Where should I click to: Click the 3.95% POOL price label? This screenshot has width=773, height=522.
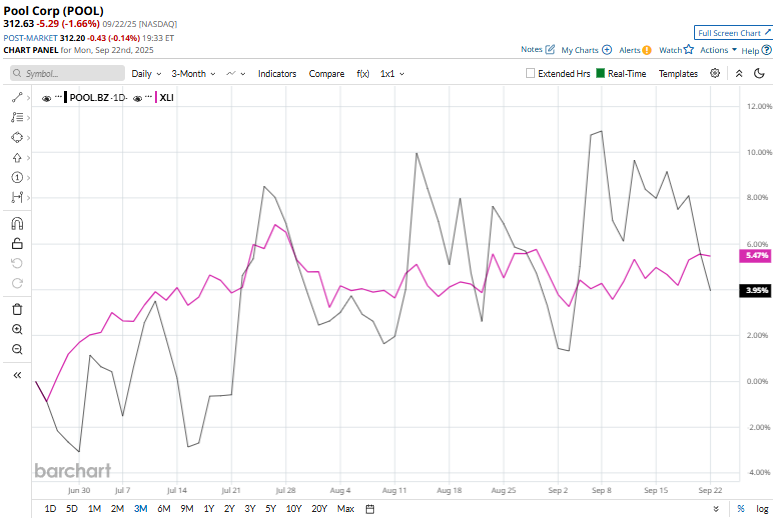[755, 290]
